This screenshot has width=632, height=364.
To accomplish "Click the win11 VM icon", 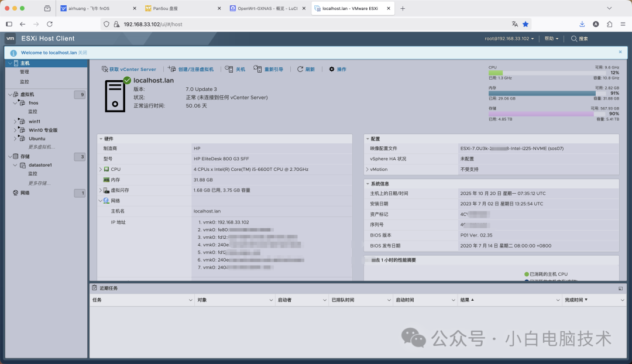I will click(x=22, y=121).
